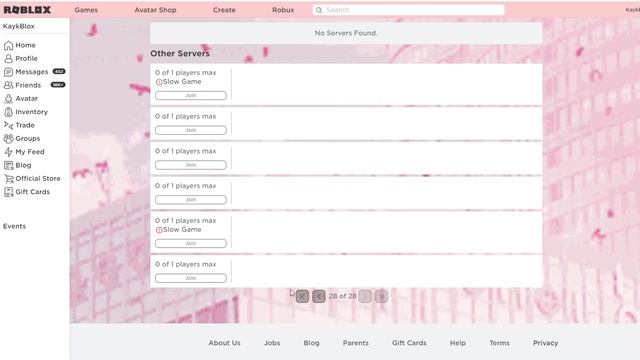Screen dimensions: 640x360
Task: Click the disabled next page arrow
Action: pos(365,296)
